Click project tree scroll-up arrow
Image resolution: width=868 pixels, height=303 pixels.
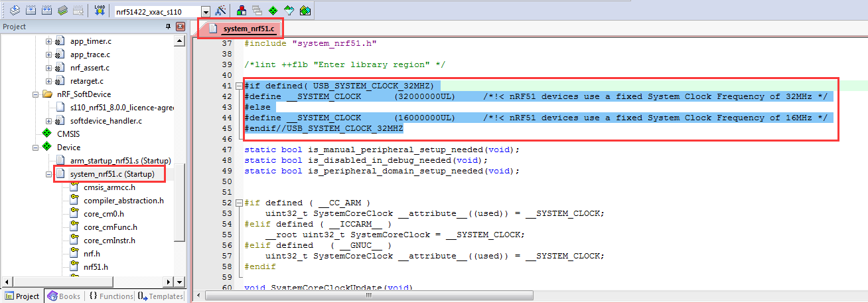point(180,41)
